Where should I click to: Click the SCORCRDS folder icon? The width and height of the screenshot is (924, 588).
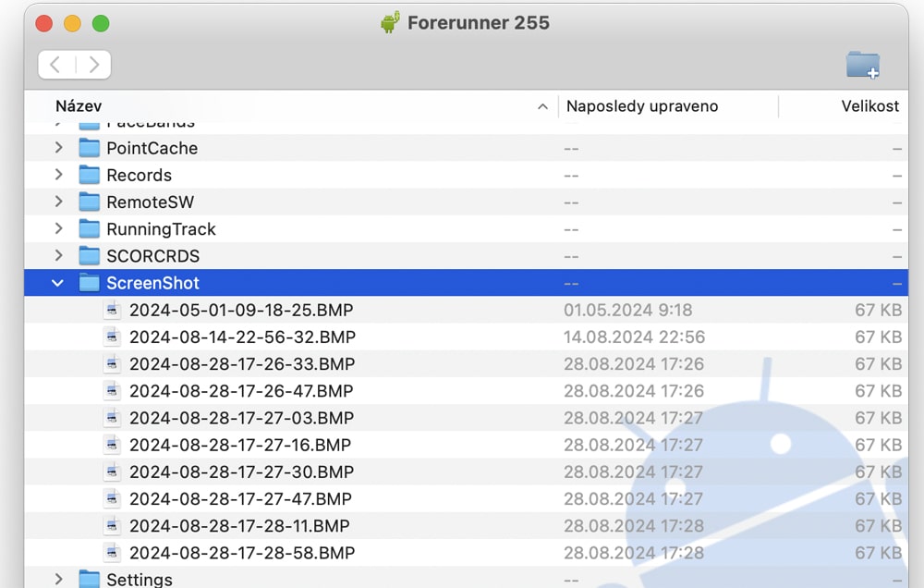pos(89,256)
